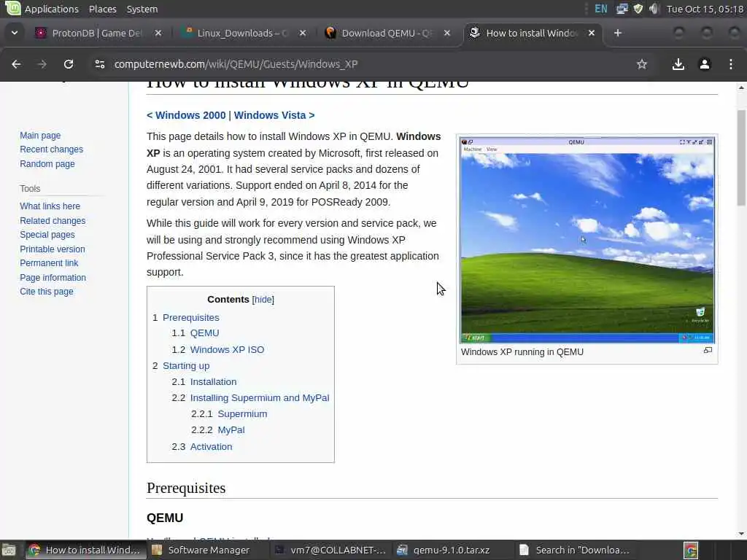
Task: Open the Windows XP in QEMU thumbnail
Action: tap(587, 240)
